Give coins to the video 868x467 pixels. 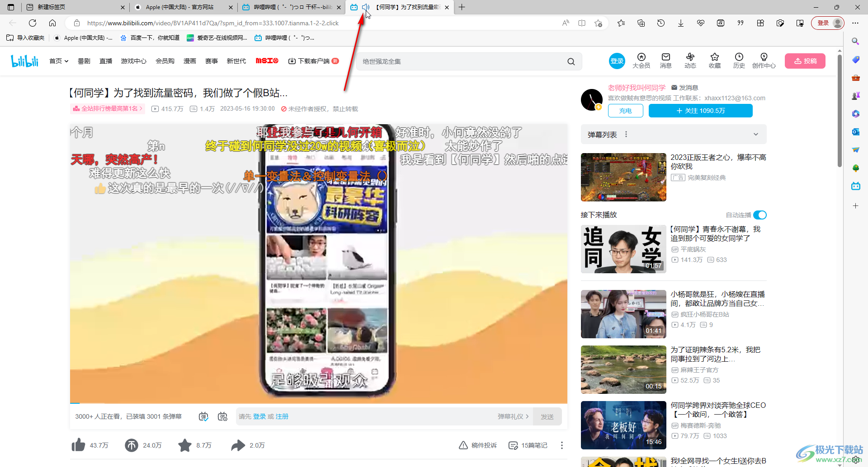pyautogui.click(x=132, y=445)
